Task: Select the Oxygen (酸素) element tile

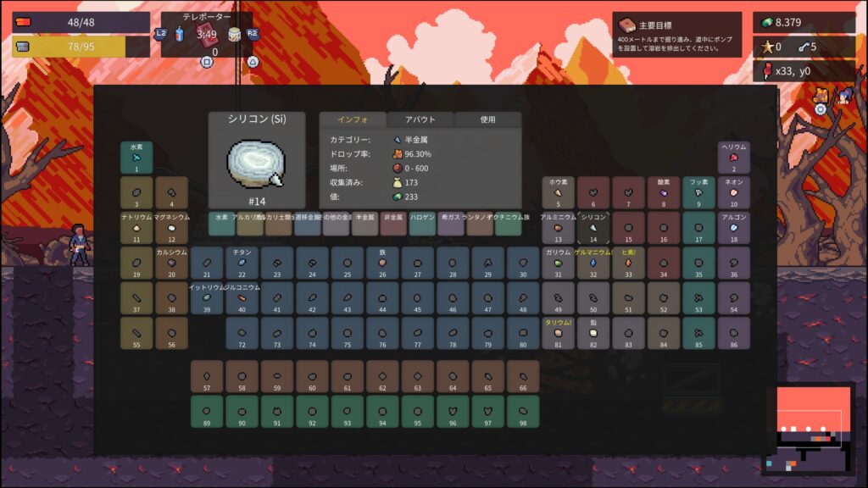Action: [664, 193]
